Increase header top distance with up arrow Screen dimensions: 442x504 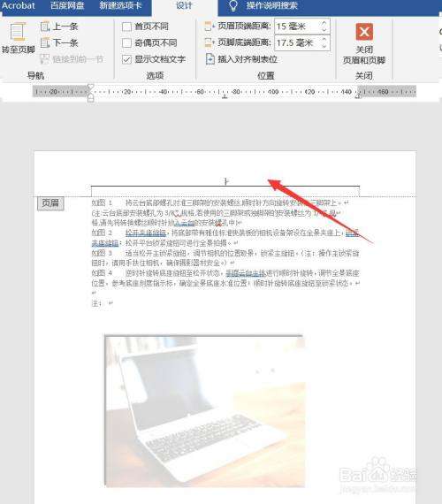coord(324,23)
